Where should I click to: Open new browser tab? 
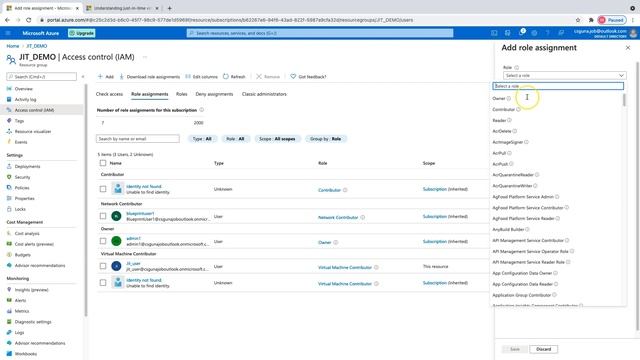pos(169,8)
